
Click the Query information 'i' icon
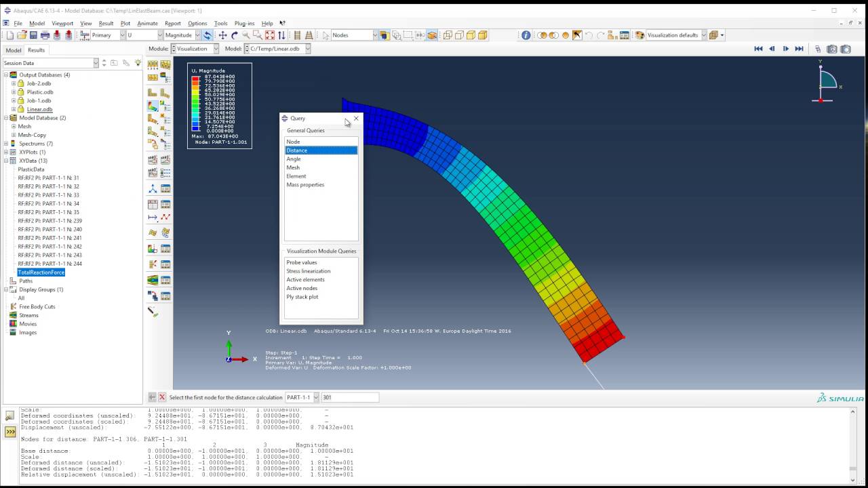[x=526, y=35]
